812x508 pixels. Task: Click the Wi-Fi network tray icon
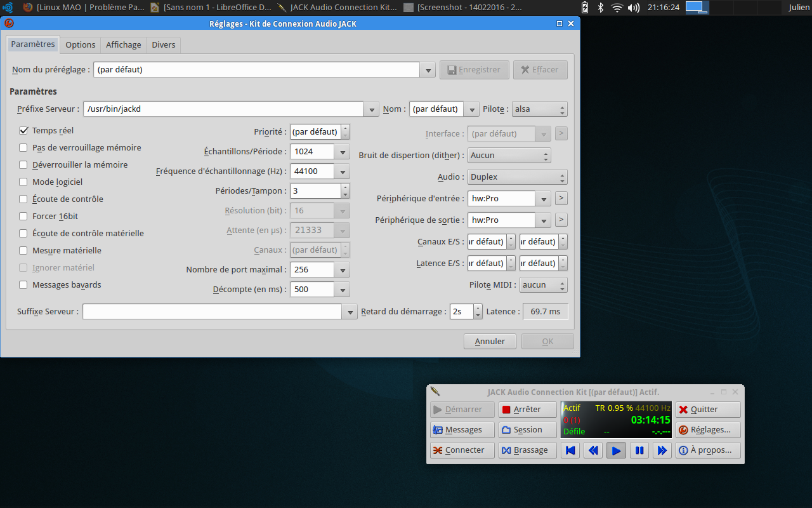[x=617, y=8]
